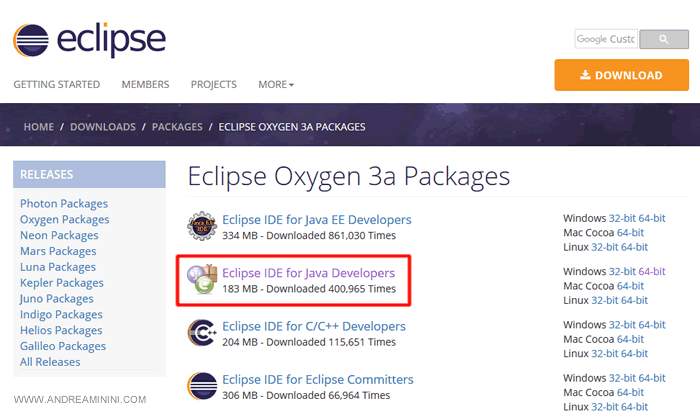Click the Eclipse Committers package icon
Viewport: 700px width, 412px height.
tap(203, 387)
